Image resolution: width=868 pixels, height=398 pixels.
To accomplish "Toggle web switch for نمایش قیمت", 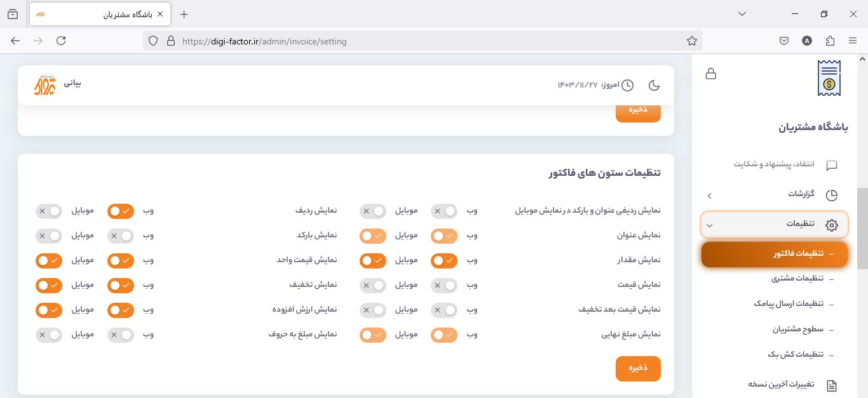I will click(444, 286).
